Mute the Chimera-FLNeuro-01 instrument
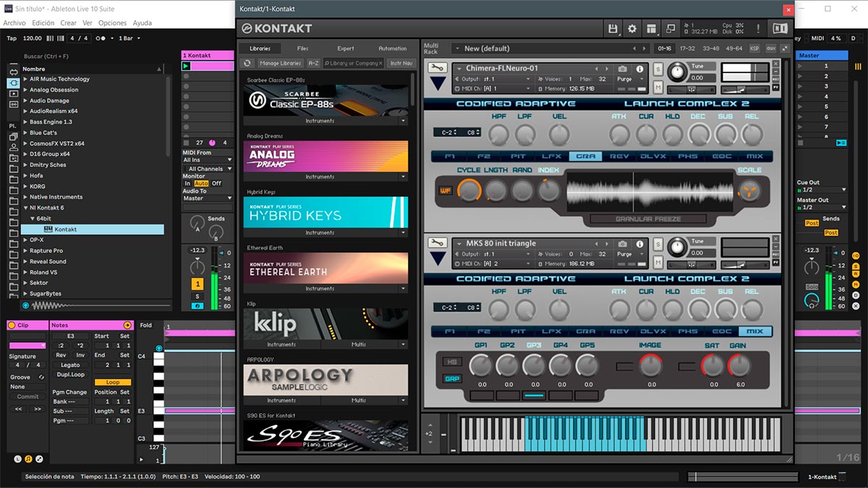 point(658,87)
